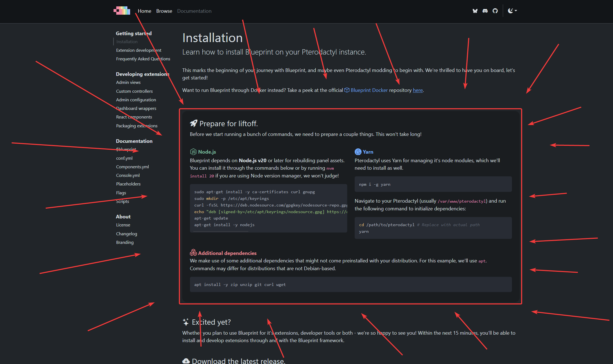Open the Browse nav item
The height and width of the screenshot is (364, 613).
click(x=164, y=11)
